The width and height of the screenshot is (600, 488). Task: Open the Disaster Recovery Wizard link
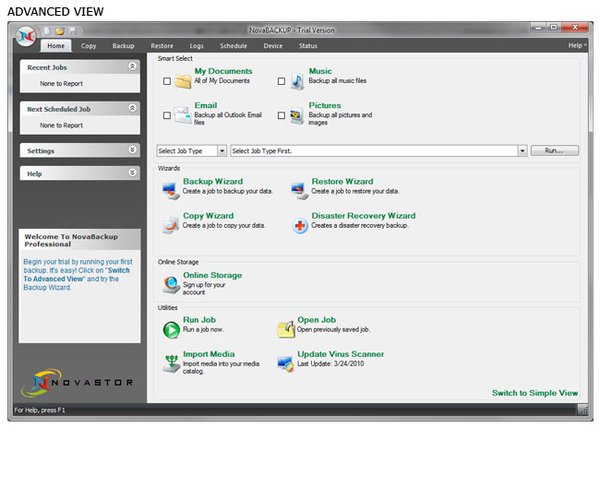364,216
